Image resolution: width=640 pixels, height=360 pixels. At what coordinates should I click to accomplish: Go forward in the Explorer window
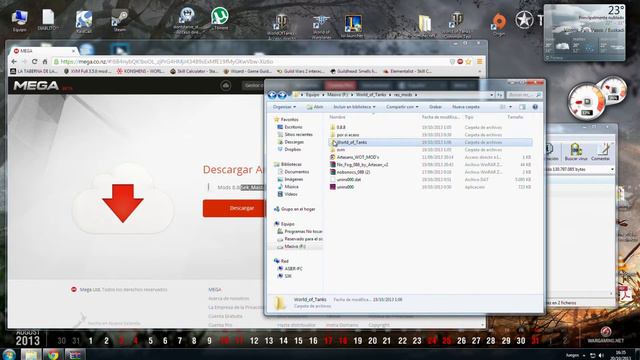pyautogui.click(x=282, y=95)
